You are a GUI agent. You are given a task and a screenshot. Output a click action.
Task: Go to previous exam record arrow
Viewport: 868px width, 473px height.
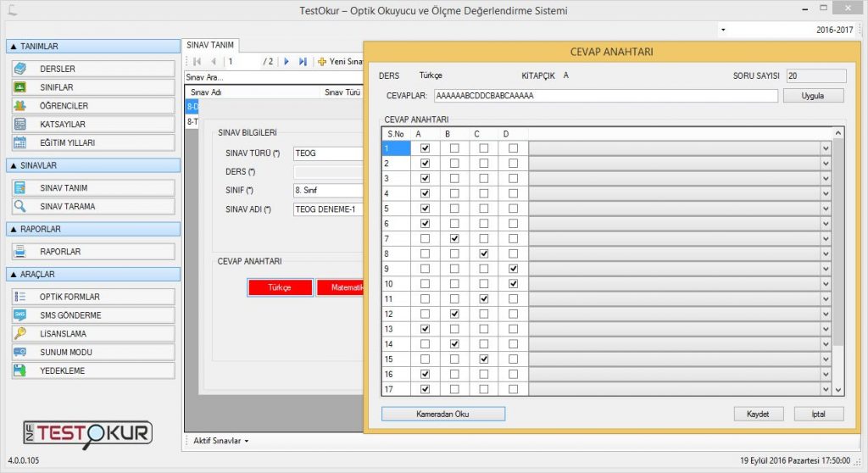(x=214, y=62)
